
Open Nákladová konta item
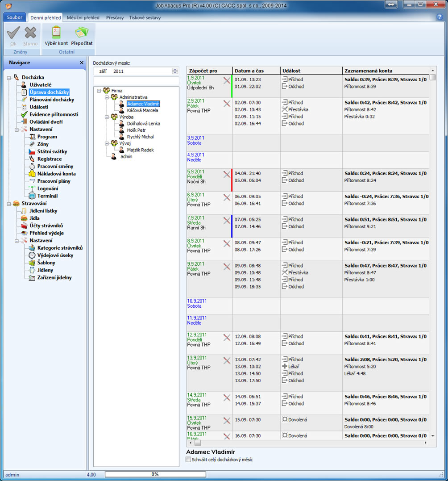pos(56,173)
